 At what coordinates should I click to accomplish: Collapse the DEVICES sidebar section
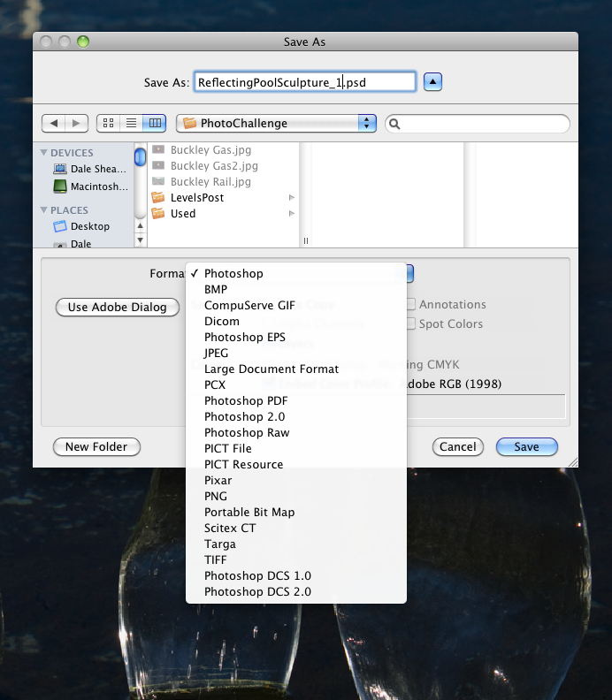(44, 153)
